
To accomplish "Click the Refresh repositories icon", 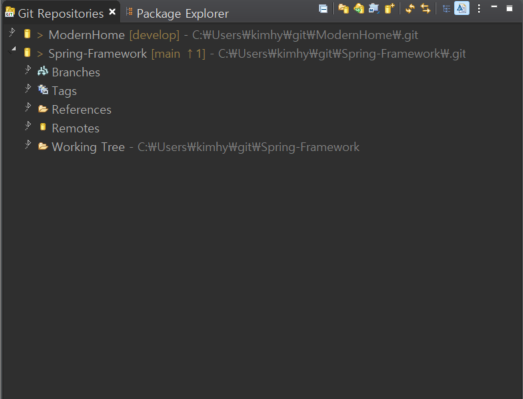I will (x=410, y=8).
